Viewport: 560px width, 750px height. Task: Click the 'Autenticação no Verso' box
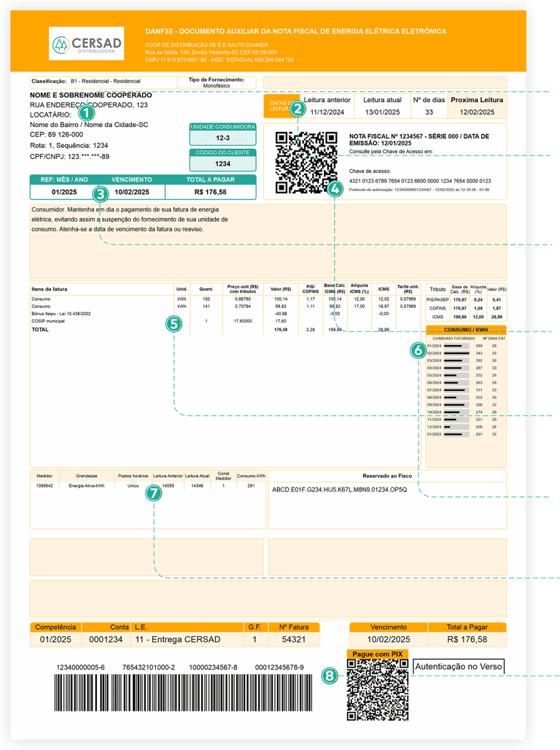[458, 666]
